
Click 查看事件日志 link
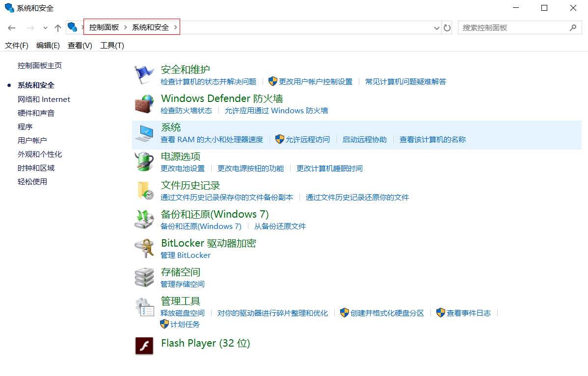point(469,313)
